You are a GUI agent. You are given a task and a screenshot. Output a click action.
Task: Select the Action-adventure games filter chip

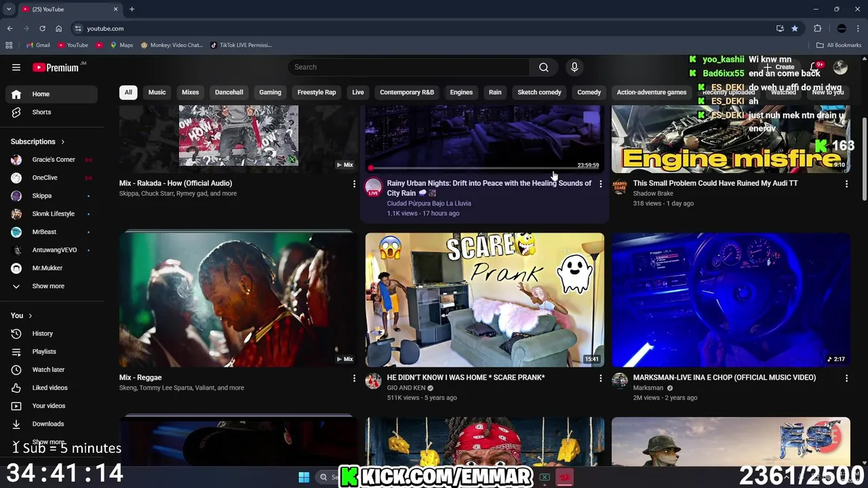click(652, 92)
